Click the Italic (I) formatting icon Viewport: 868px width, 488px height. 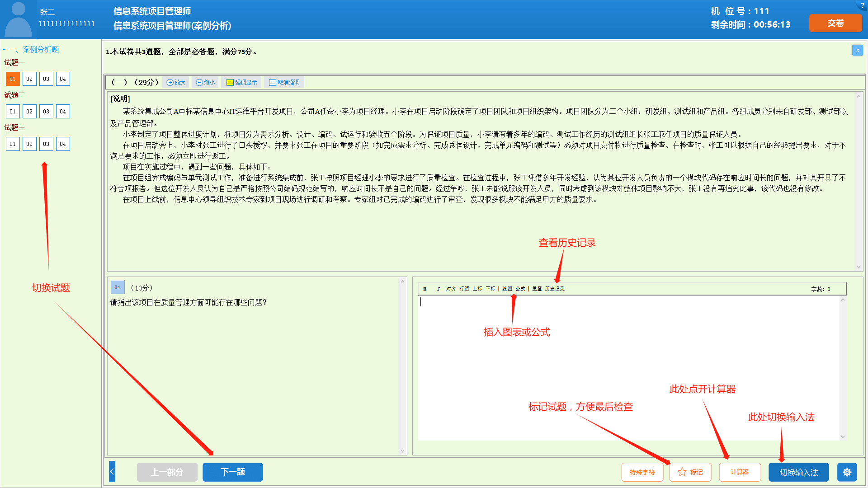pyautogui.click(x=438, y=289)
